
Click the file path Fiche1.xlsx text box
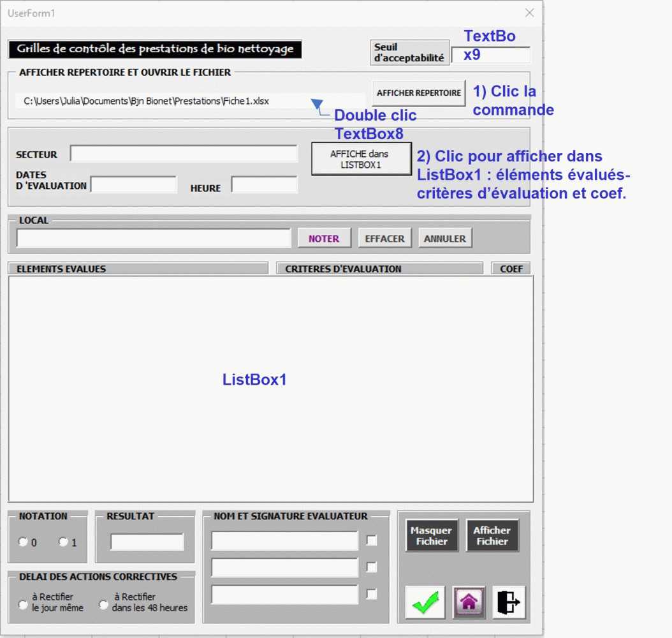point(189,101)
